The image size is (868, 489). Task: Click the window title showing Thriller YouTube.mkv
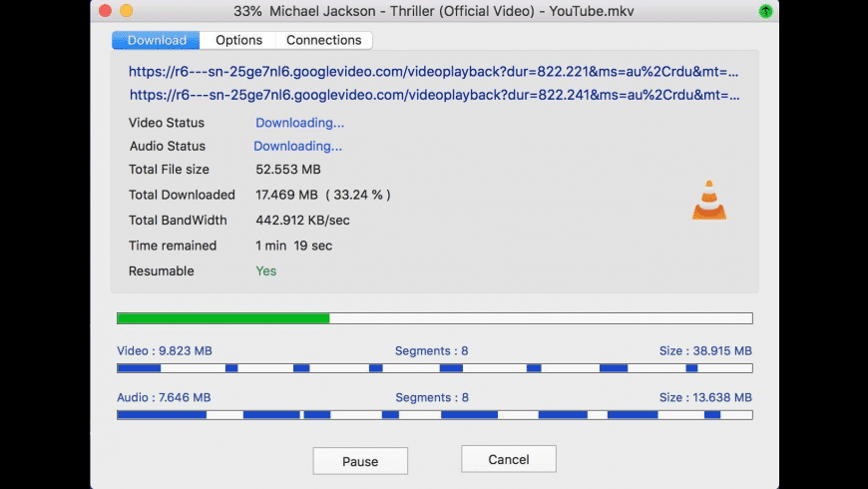pos(433,11)
